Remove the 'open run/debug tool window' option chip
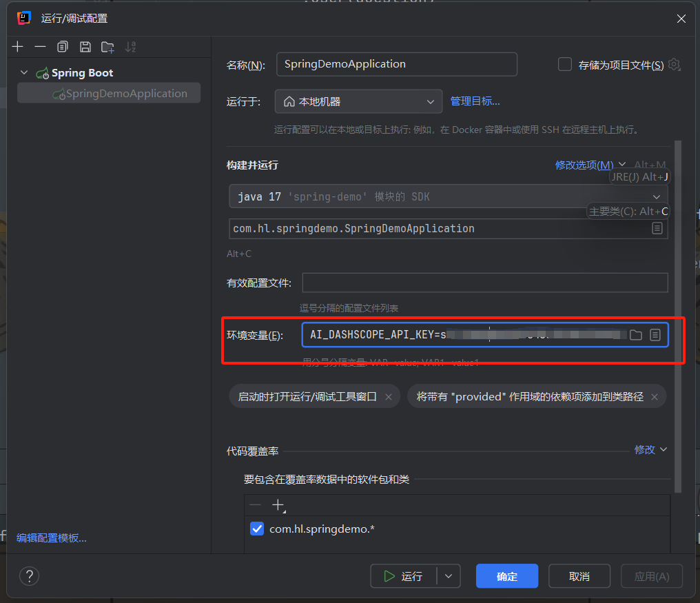This screenshot has height=603, width=700. [x=389, y=397]
